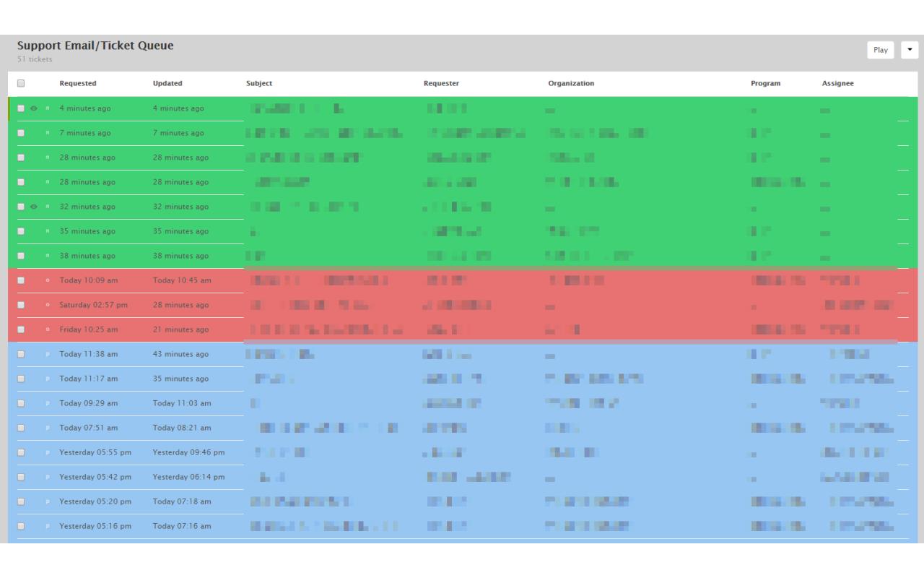Viewport: 924px width, 578px height.
Task: Click the 'Today 10:45 am' updated cell
Action: [182, 280]
